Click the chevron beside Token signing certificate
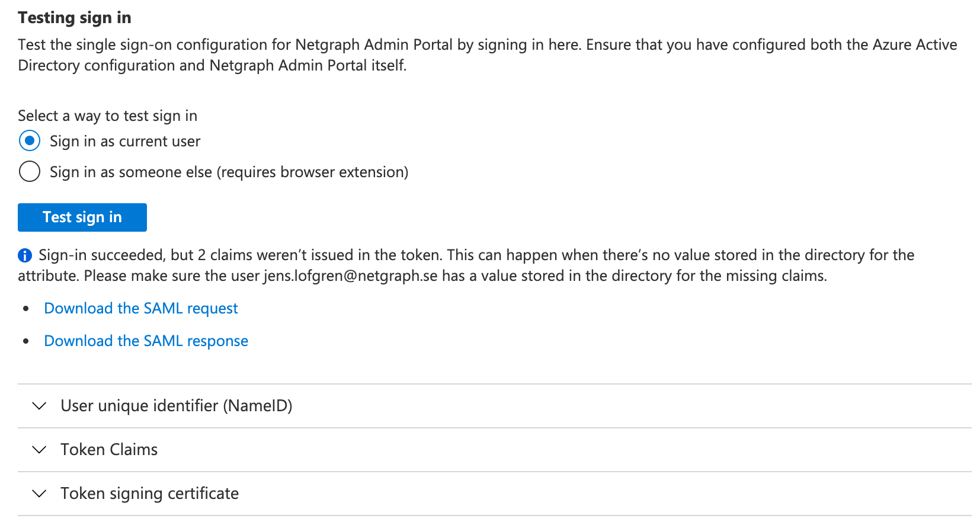The height and width of the screenshot is (525, 980). tap(39, 494)
